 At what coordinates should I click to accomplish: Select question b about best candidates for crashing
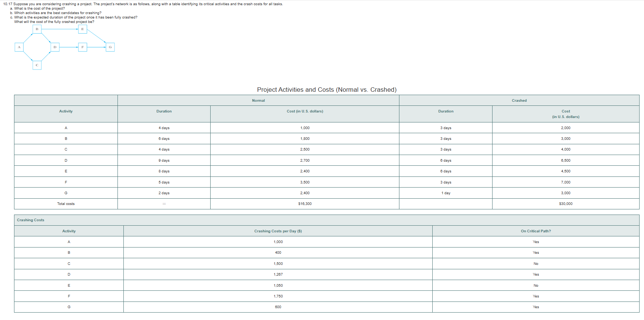(x=56, y=13)
